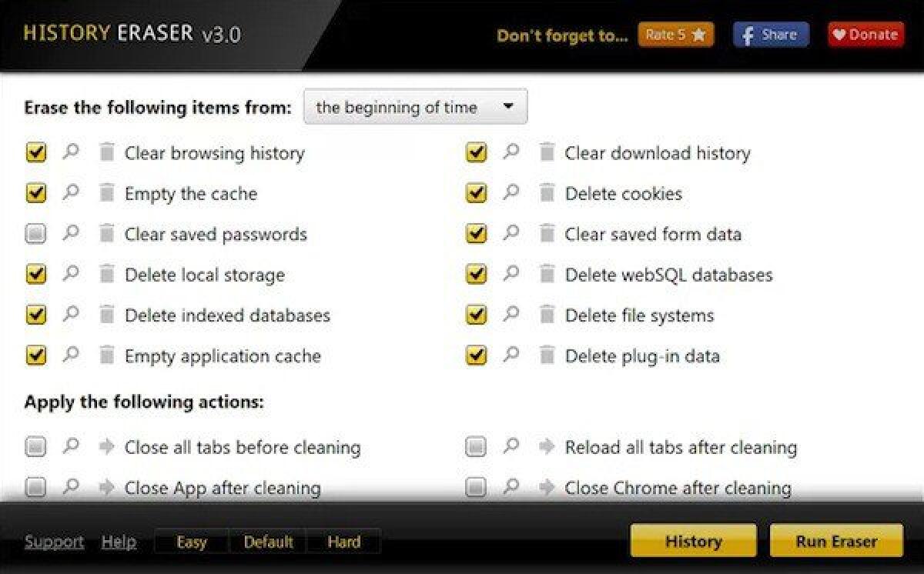Select the Default preset option
The height and width of the screenshot is (574, 924).
(268, 542)
